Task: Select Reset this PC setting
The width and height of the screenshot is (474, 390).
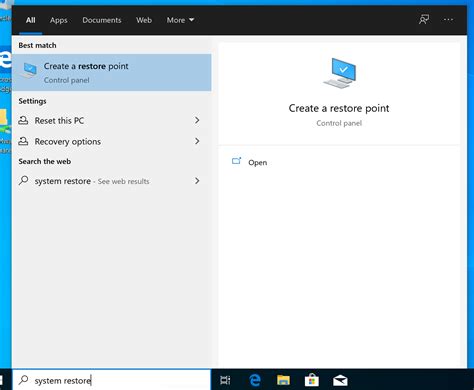Action: click(112, 120)
